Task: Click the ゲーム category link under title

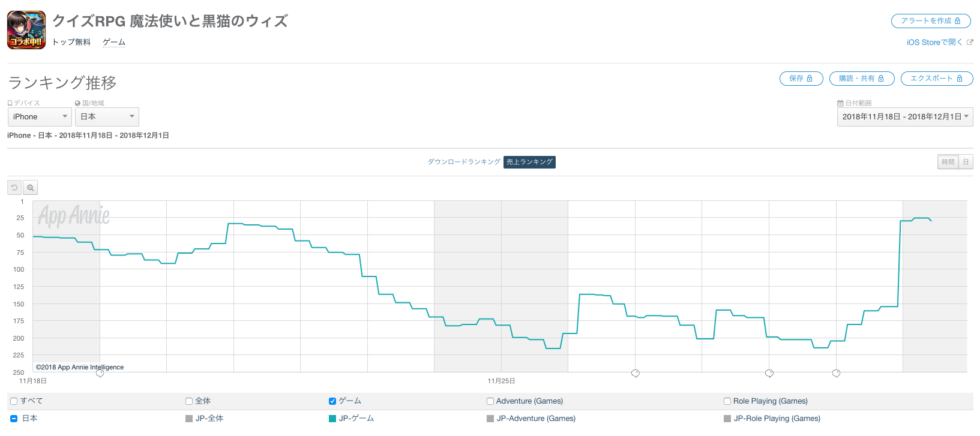Action: click(x=114, y=42)
